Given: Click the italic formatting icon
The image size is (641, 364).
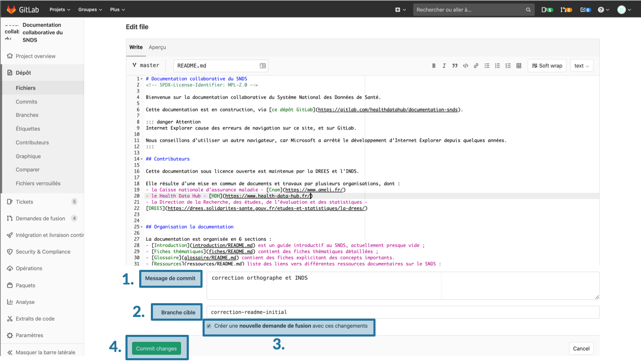Looking at the screenshot, I should [x=444, y=66].
